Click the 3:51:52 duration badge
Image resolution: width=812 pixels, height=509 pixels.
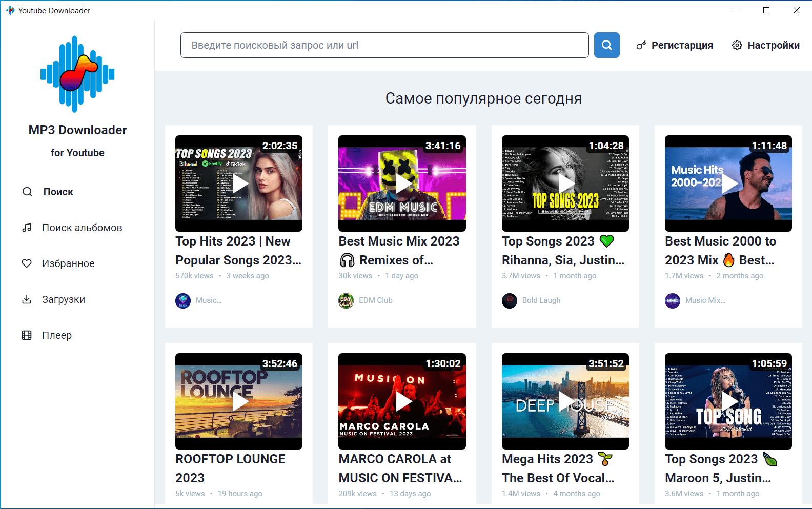pos(606,363)
